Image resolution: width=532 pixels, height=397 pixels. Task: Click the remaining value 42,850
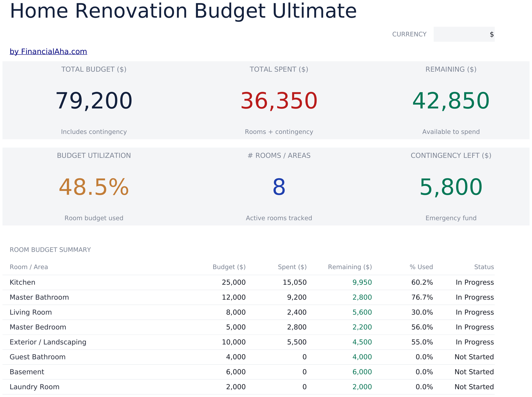(x=451, y=101)
